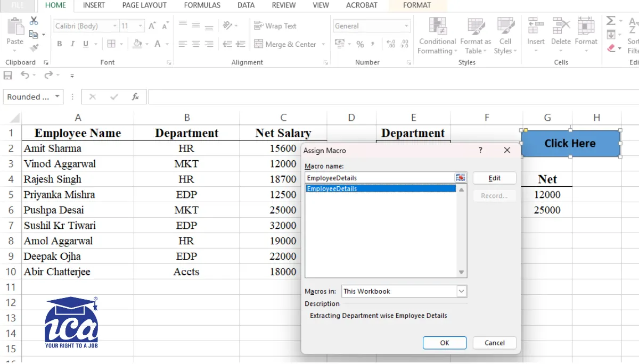Open the Calibri (Body) font name dropdown
The image size is (639, 364).
click(x=114, y=26)
